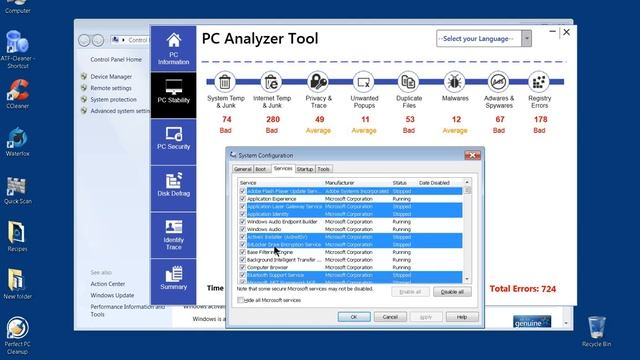Screen dimensions: 640x360
Task: Open the Waterfox desktop icon
Action: pos(17,142)
